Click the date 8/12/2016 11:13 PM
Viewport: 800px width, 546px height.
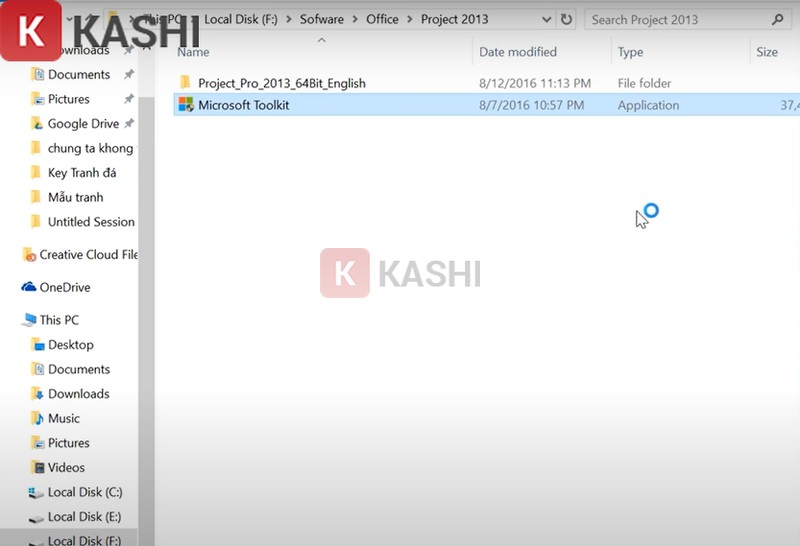coord(535,83)
